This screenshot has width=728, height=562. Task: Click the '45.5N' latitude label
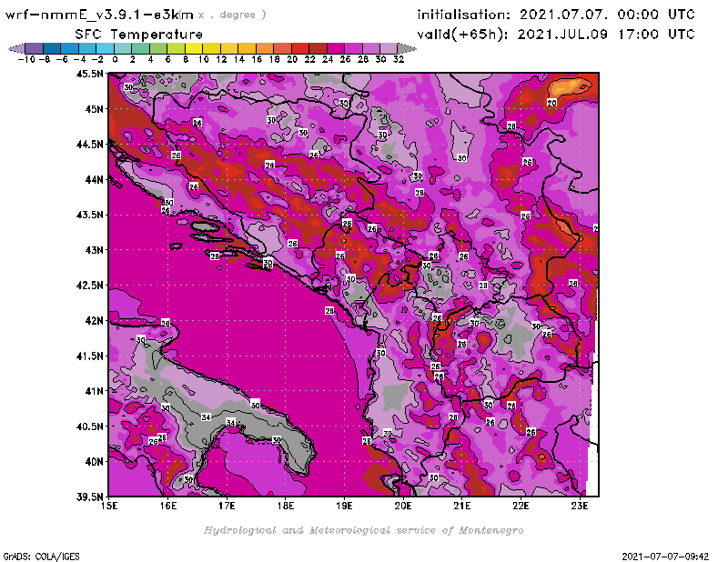[89, 74]
